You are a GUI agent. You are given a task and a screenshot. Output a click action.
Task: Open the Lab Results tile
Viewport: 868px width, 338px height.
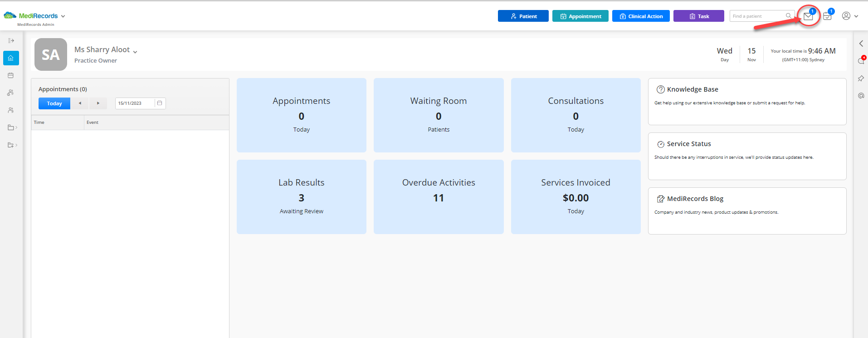(x=302, y=197)
